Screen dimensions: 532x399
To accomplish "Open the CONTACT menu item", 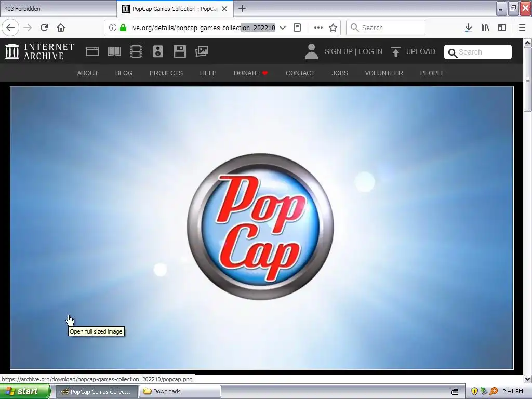I will [x=300, y=73].
